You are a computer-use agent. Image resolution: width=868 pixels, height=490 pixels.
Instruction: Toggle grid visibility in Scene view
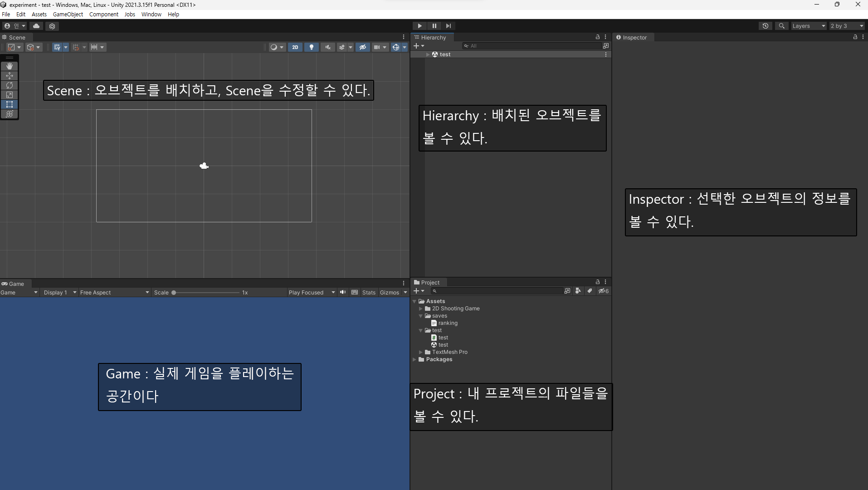(57, 47)
